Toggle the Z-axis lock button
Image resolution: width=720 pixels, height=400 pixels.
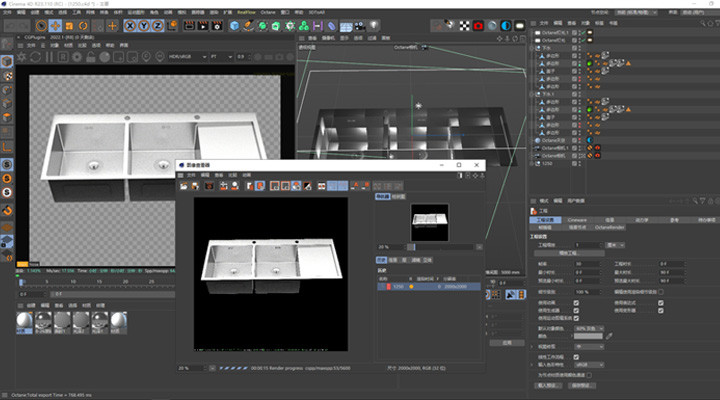point(159,24)
